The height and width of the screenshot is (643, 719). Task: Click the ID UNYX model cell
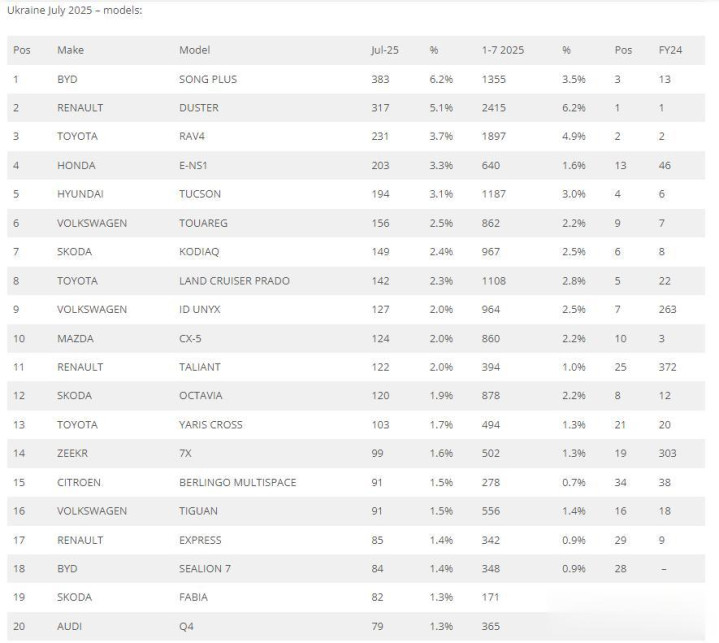coord(199,310)
